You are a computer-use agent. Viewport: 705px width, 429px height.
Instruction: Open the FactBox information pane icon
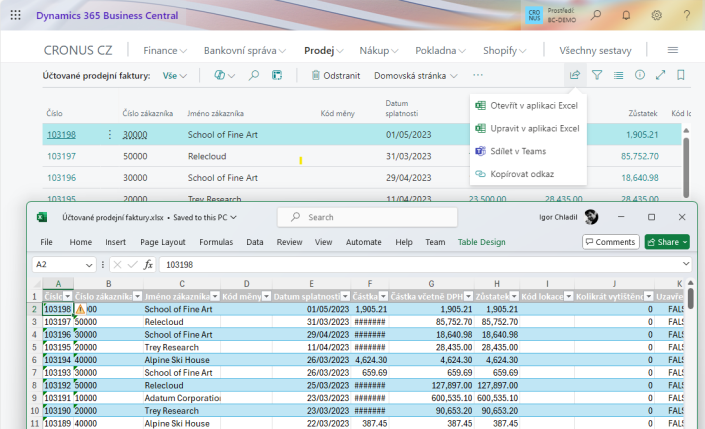[x=639, y=75]
